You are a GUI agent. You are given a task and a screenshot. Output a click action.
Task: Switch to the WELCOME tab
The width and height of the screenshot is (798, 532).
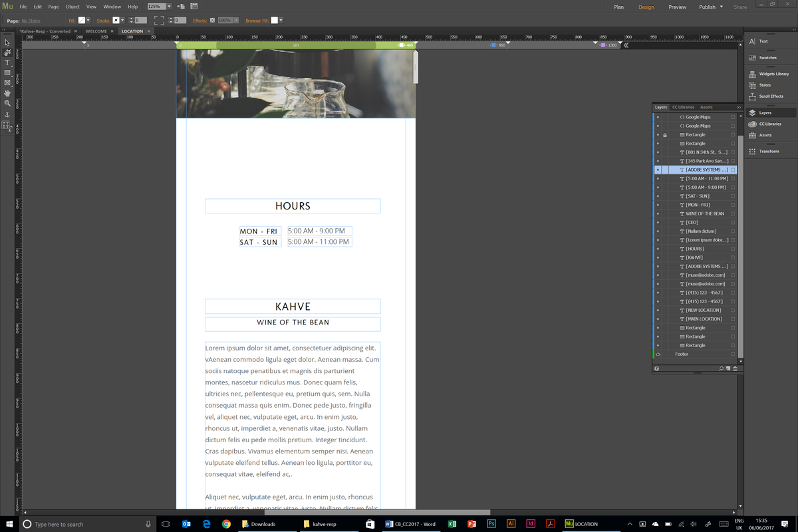(x=98, y=31)
